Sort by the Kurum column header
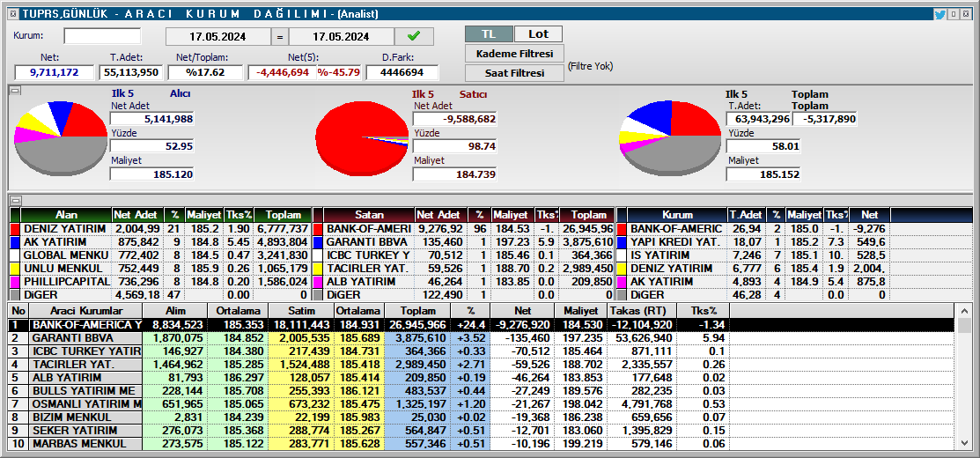Image resolution: width=980 pixels, height=458 pixels. [677, 215]
